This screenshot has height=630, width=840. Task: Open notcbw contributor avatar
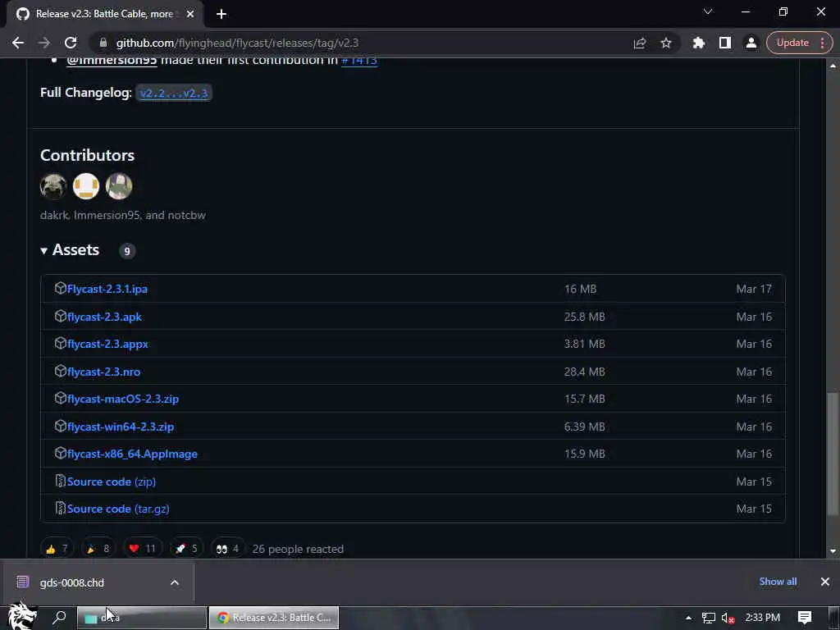(x=118, y=186)
